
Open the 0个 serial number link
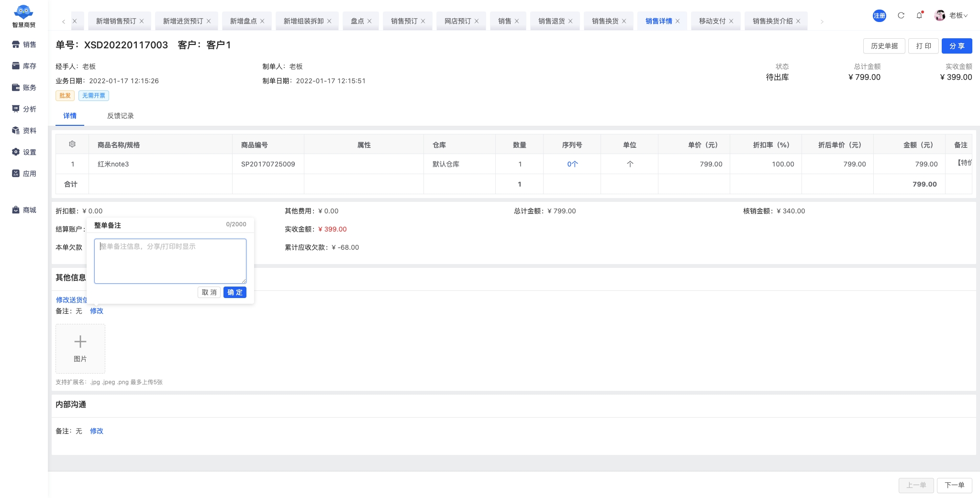pyautogui.click(x=572, y=164)
